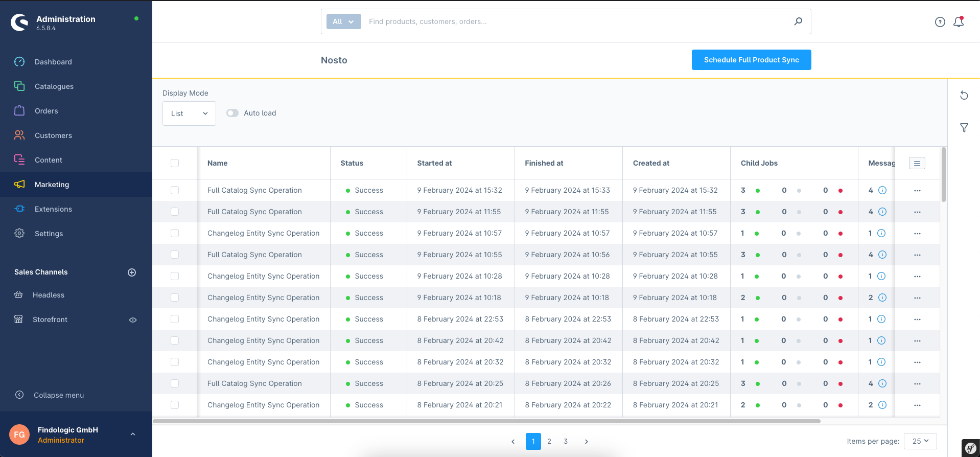Open actions menu for 9 February 10:18 row

[917, 298]
